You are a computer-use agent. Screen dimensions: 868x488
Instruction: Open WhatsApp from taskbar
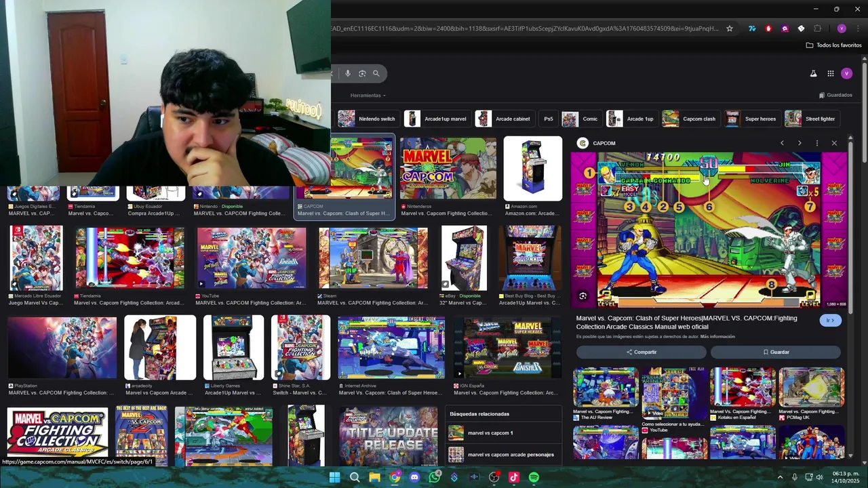point(435,477)
